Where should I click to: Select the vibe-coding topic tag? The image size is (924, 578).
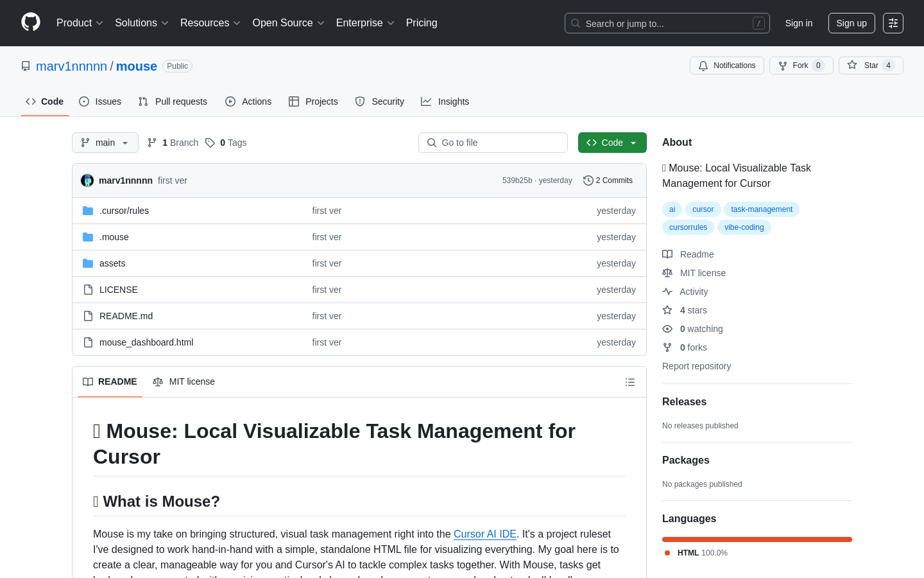(744, 227)
